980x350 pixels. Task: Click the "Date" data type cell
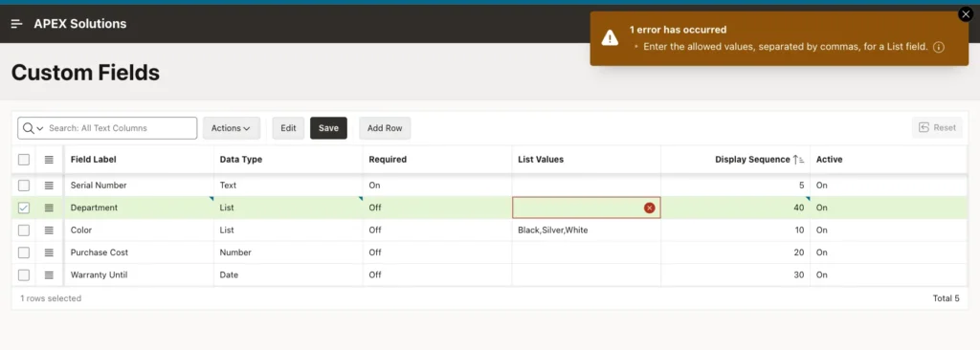[x=288, y=275]
